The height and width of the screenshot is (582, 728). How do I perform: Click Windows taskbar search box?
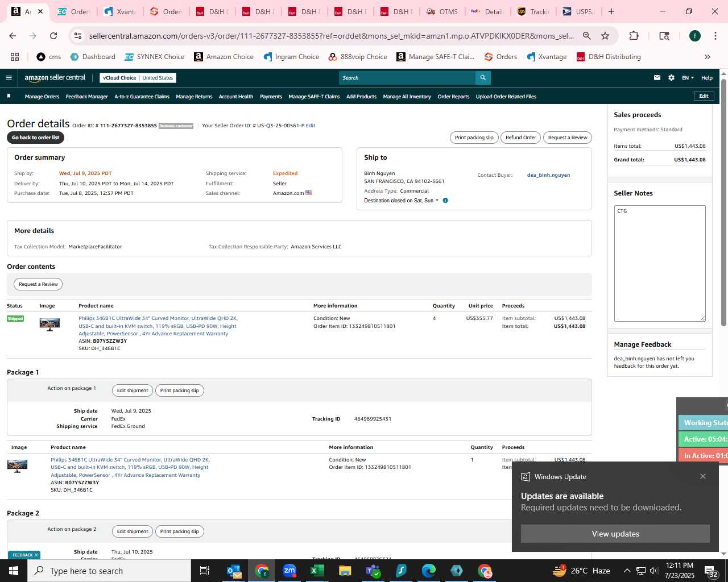pos(109,571)
